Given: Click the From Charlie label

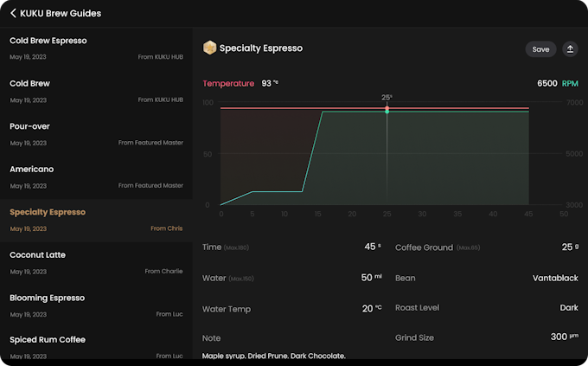Looking at the screenshot, I should 164,271.
